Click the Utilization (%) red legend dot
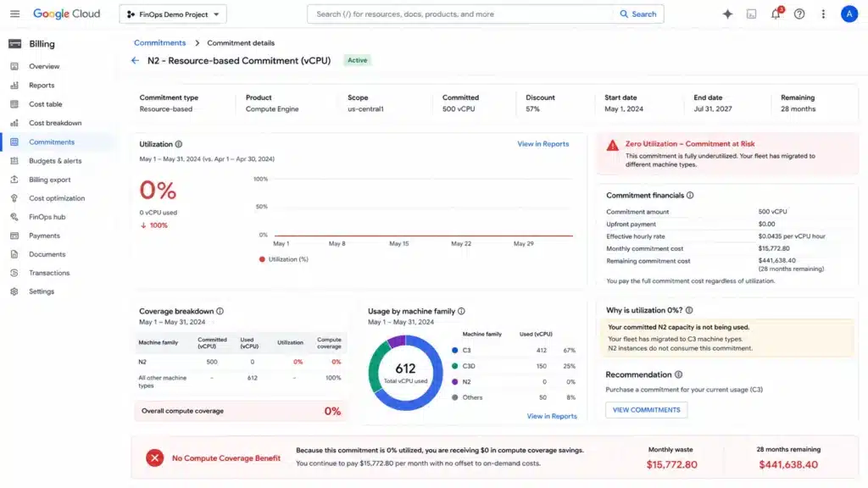This screenshot has width=868, height=488. 262,259
